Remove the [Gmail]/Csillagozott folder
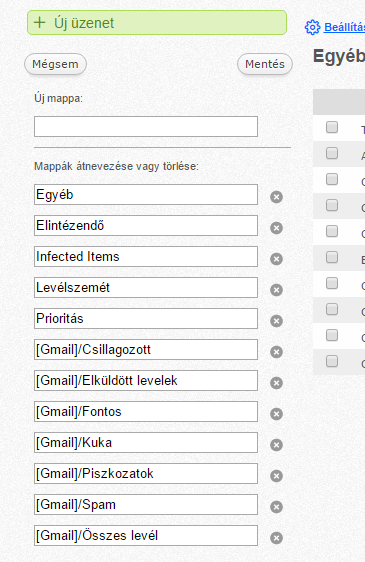Image resolution: width=365 pixels, height=562 pixels. click(x=276, y=352)
